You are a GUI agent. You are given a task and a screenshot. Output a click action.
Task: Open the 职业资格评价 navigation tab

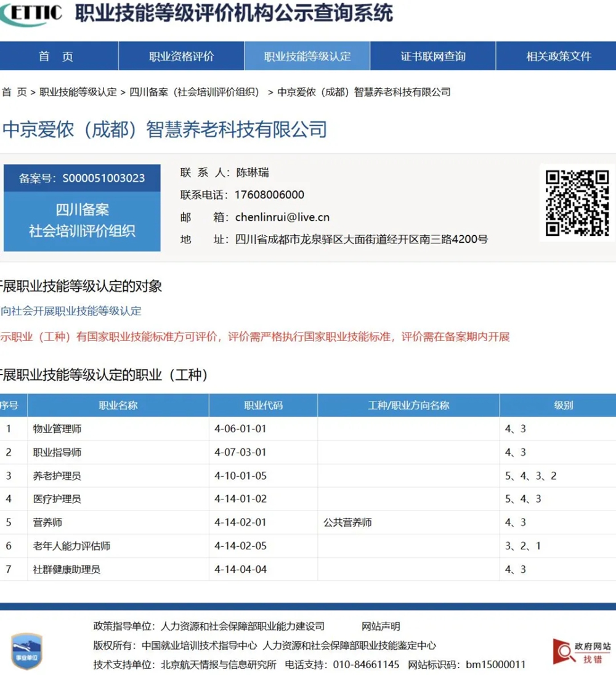pos(181,56)
